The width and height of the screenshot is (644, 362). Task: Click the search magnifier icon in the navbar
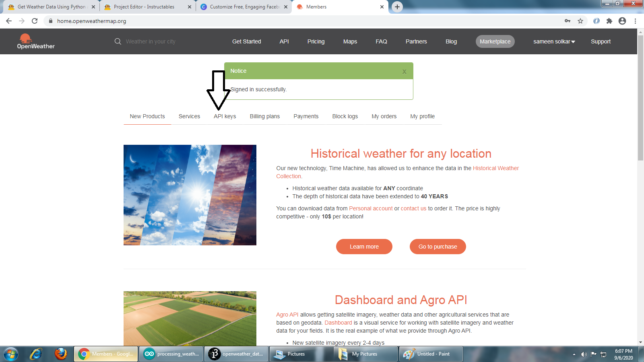(x=118, y=41)
